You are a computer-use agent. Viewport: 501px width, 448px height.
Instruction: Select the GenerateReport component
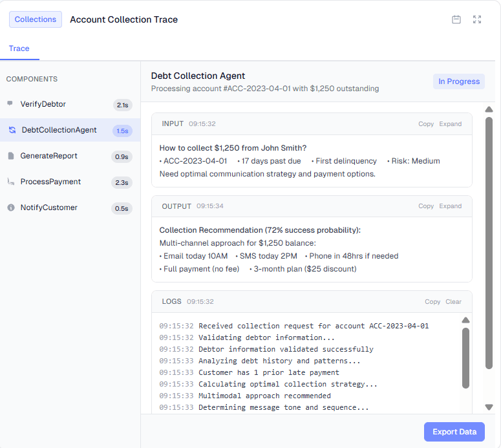[x=70, y=156]
